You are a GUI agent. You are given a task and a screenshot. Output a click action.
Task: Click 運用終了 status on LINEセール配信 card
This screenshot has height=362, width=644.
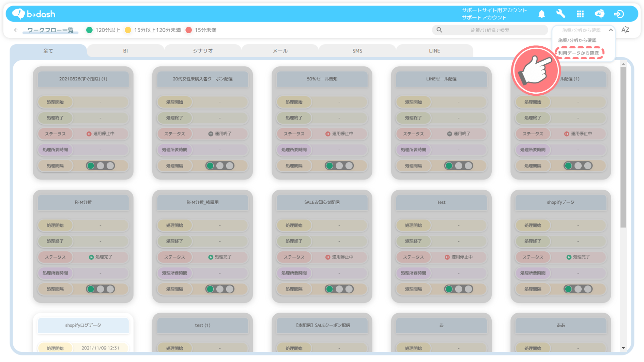[x=462, y=134]
